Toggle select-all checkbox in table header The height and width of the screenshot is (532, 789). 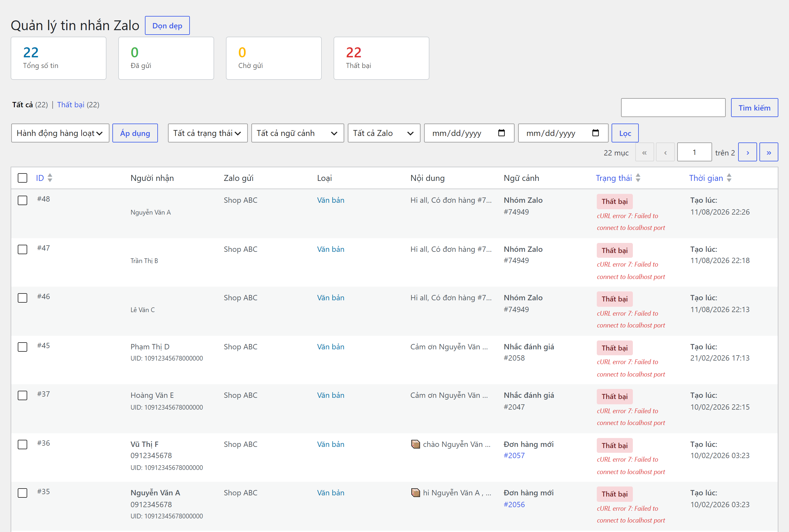click(22, 178)
